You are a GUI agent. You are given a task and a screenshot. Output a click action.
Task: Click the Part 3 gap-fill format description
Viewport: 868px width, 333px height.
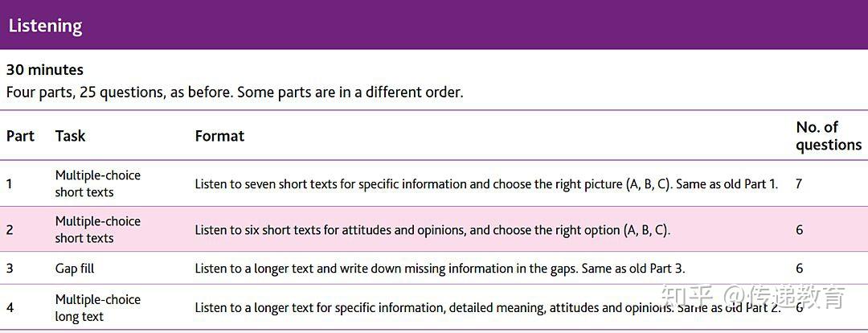click(440, 268)
